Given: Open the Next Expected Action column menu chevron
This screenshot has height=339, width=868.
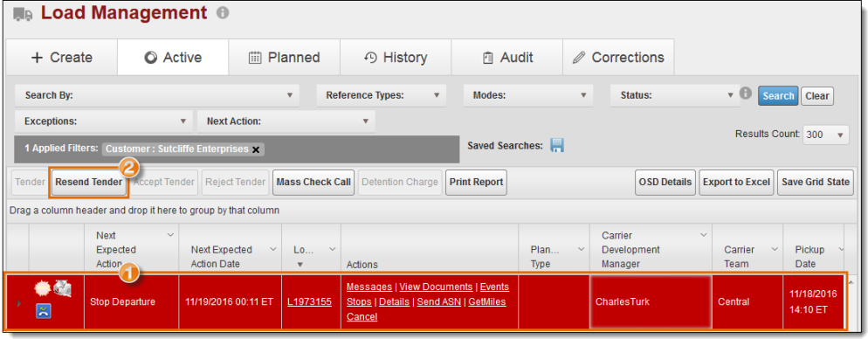Looking at the screenshot, I should [170, 235].
